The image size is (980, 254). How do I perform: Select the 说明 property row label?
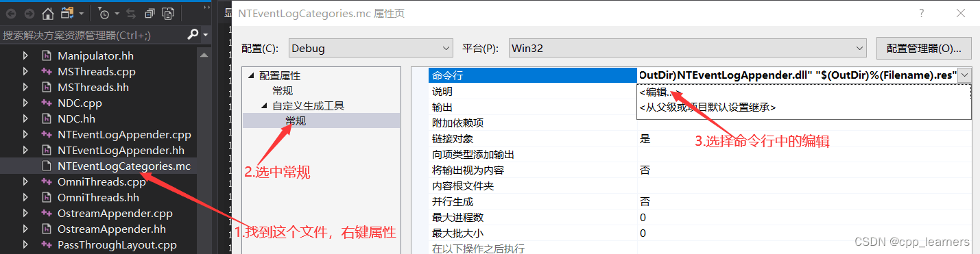tap(442, 91)
